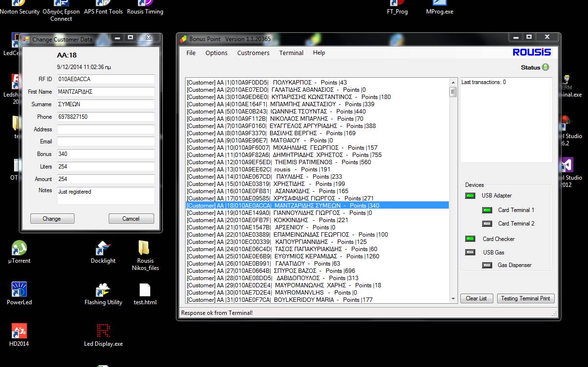Click the Card Terminal 2 indicator icon
Viewport: 588px width, 367px height.
click(x=487, y=224)
